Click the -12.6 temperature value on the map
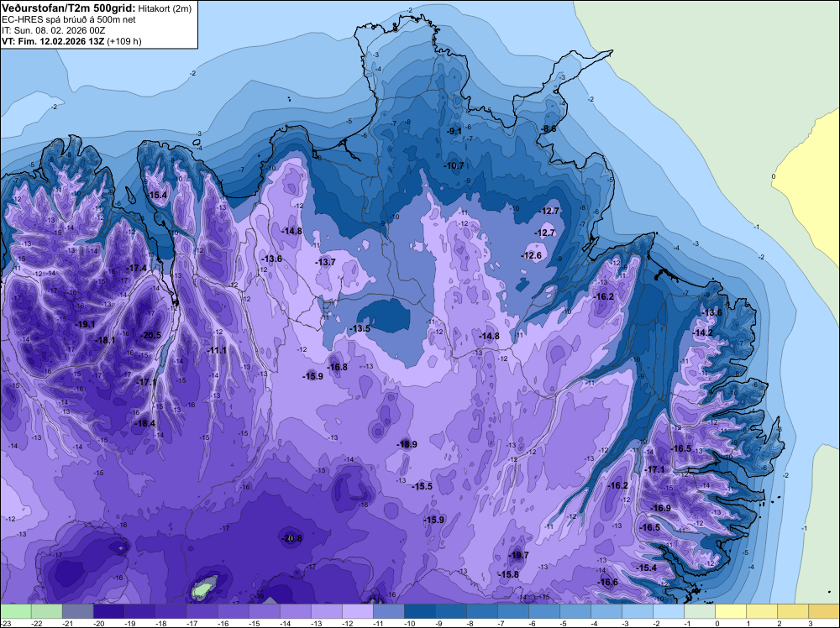The width and height of the screenshot is (840, 628). [x=531, y=255]
